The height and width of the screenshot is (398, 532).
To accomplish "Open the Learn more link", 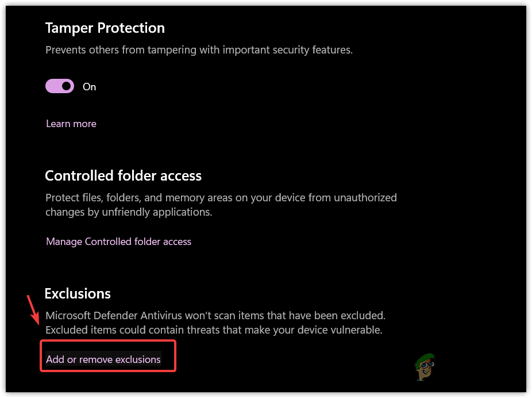I will tap(71, 124).
